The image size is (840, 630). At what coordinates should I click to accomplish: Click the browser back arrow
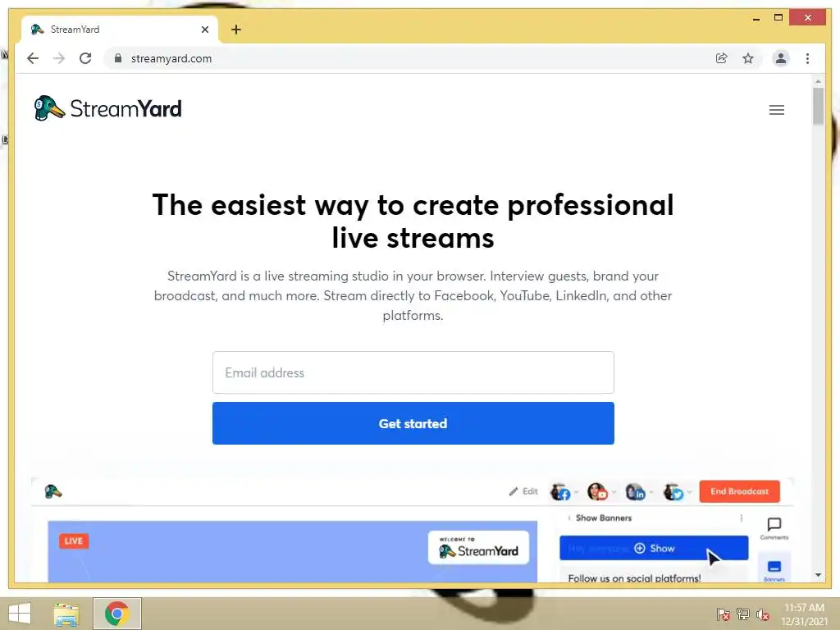tap(33, 58)
